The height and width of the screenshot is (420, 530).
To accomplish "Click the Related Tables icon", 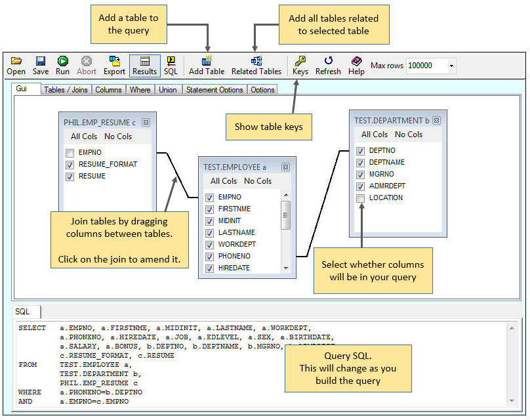I will (256, 61).
